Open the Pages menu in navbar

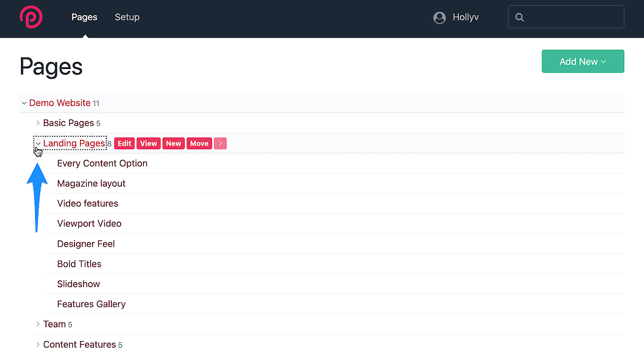(84, 18)
